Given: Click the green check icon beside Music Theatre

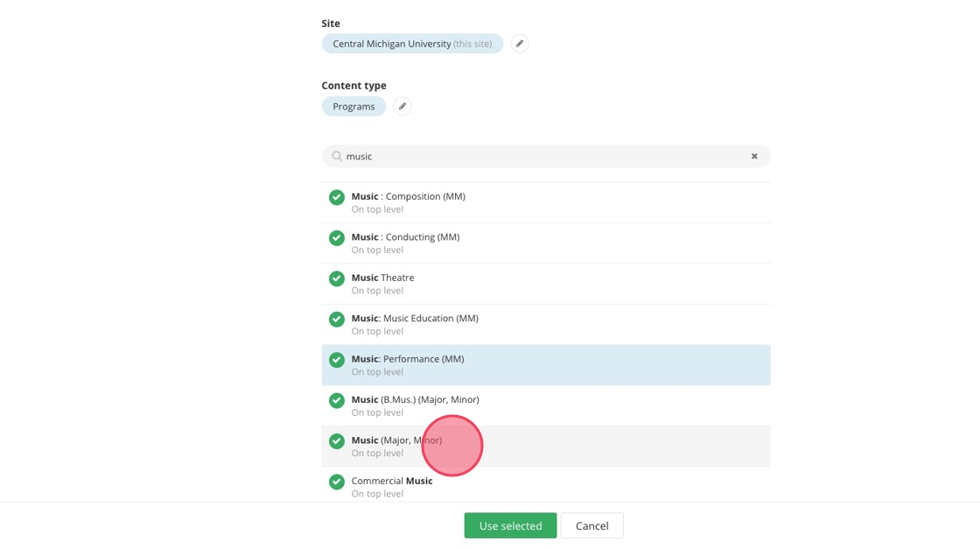Looking at the screenshot, I should pyautogui.click(x=337, y=278).
